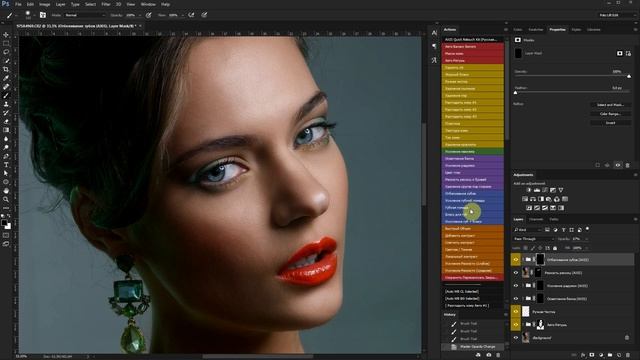This screenshot has width=640, height=360.
Task: Click the Background layer thumbnail
Action: pyautogui.click(x=526, y=338)
